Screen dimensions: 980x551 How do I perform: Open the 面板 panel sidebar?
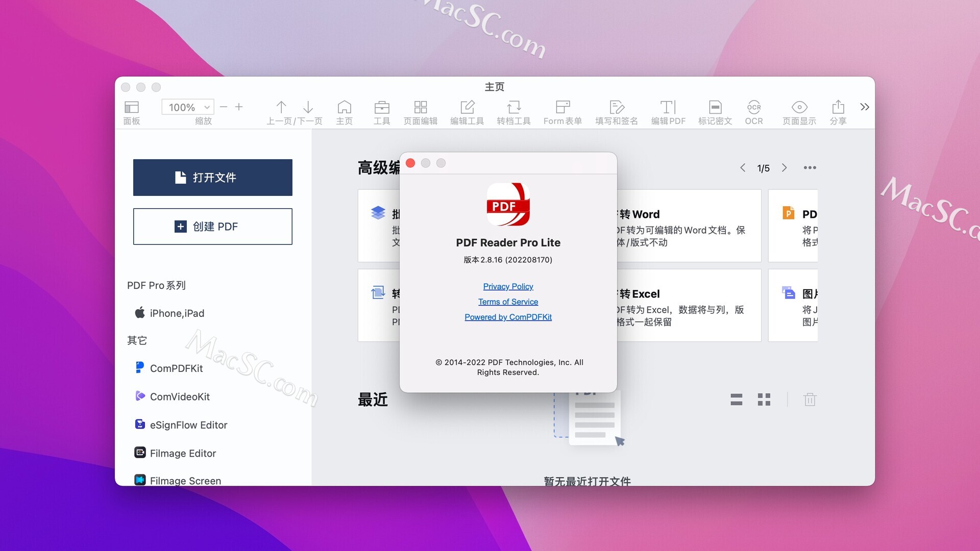point(131,111)
